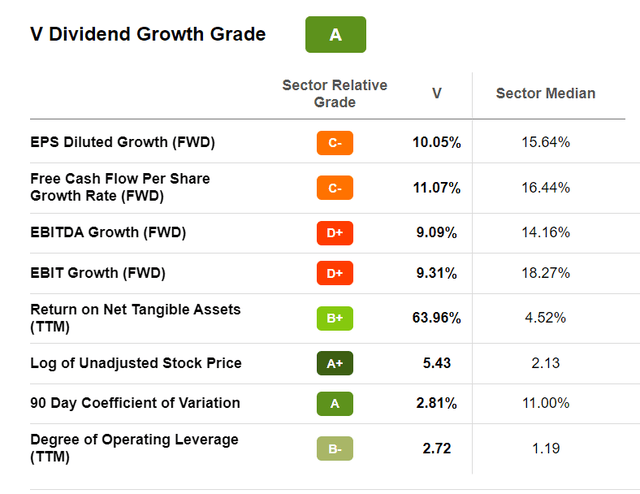The width and height of the screenshot is (640, 494).
Task: Open the EPS Diluted Growth (FWD) metric
Action: [x=123, y=142]
